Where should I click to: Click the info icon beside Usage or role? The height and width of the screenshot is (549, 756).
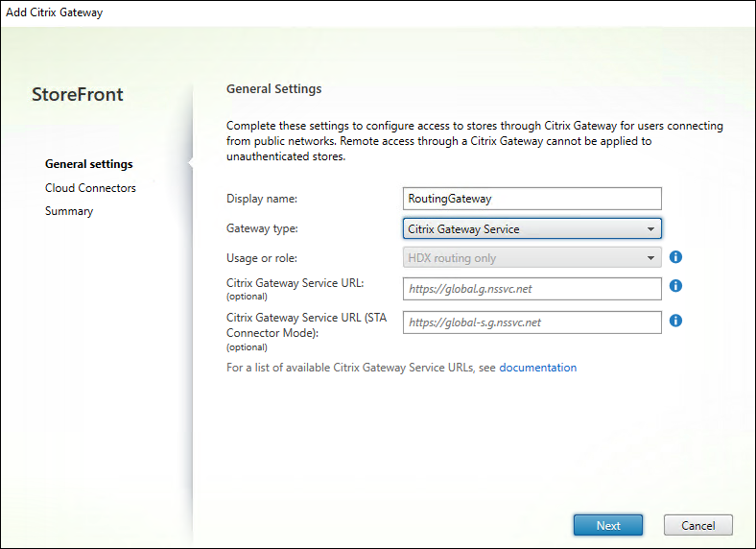point(675,257)
